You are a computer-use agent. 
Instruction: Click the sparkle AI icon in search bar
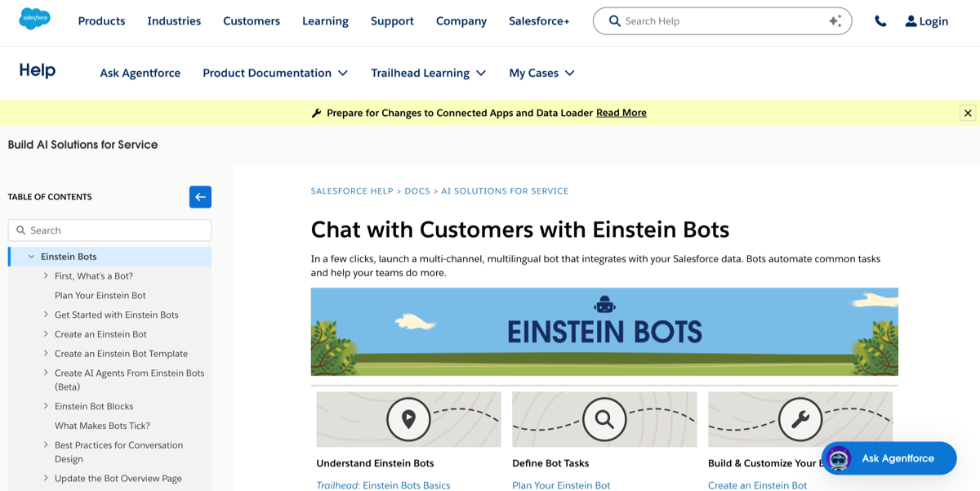pos(835,20)
